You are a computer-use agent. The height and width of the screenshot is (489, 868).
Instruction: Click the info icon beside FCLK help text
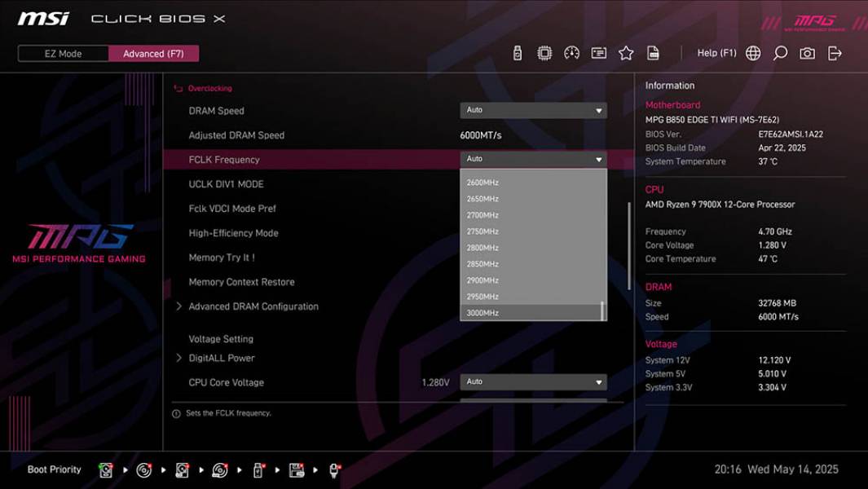(x=176, y=414)
